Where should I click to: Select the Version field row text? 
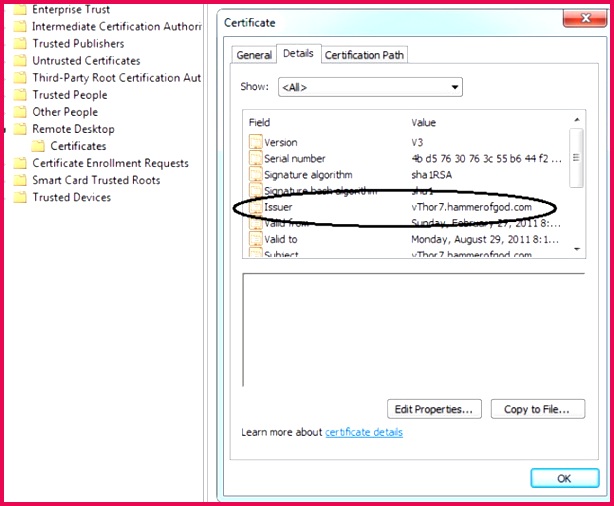pyautogui.click(x=281, y=142)
